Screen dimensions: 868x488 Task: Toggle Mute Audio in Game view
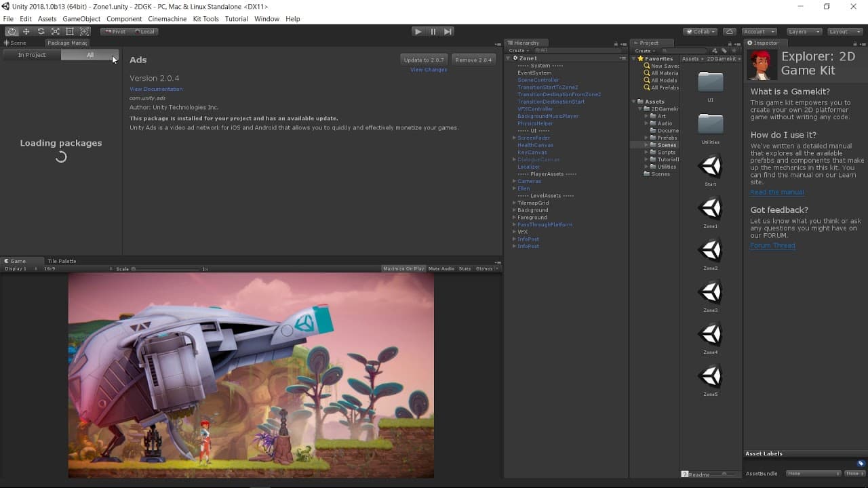click(x=441, y=268)
